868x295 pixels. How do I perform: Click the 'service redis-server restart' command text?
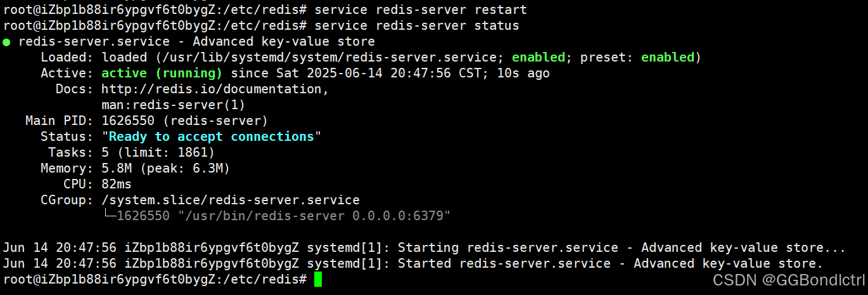[x=421, y=10]
